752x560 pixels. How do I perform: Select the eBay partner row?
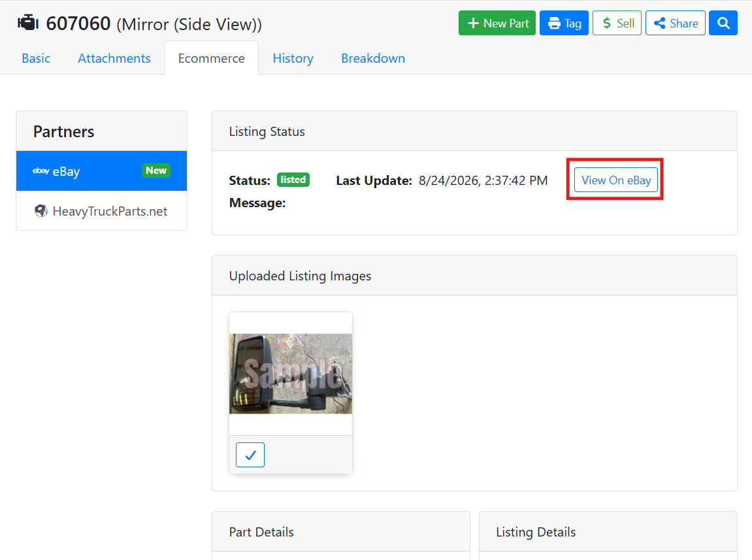(102, 171)
